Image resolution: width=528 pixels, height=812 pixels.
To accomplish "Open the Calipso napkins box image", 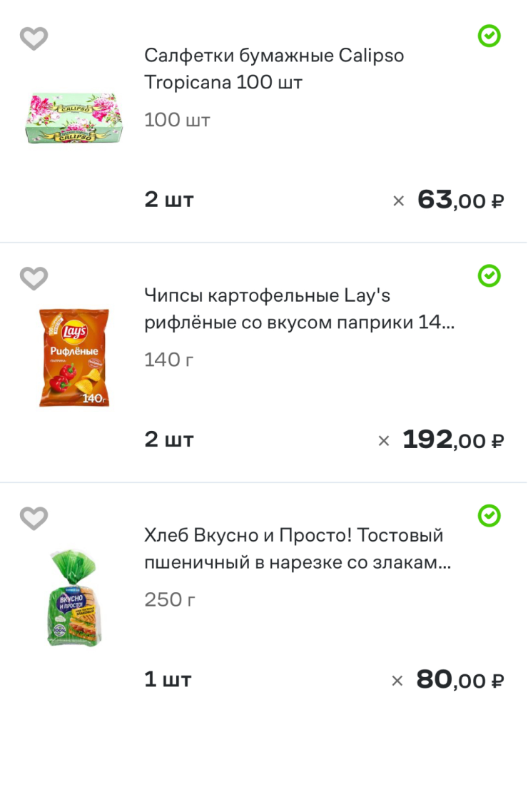I will pos(74,118).
